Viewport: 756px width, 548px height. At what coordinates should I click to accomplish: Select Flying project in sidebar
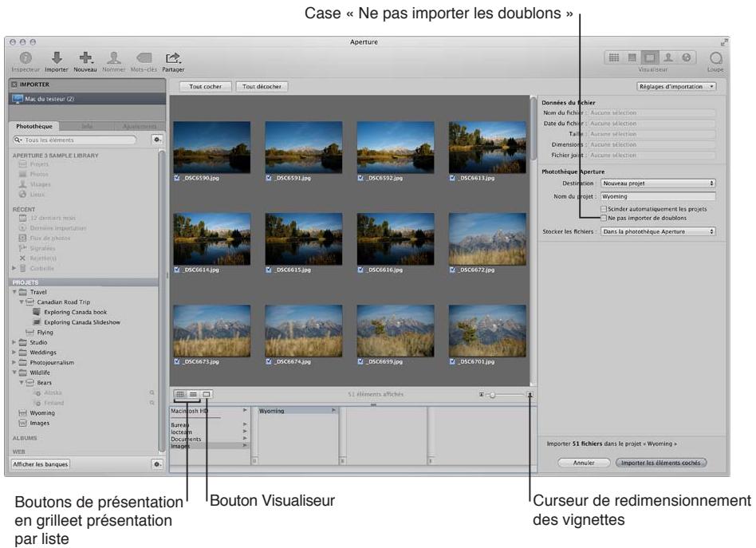pyautogui.click(x=45, y=333)
